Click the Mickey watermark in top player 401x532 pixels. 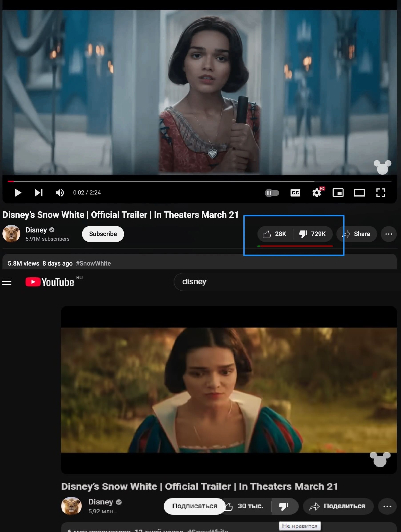pyautogui.click(x=382, y=167)
